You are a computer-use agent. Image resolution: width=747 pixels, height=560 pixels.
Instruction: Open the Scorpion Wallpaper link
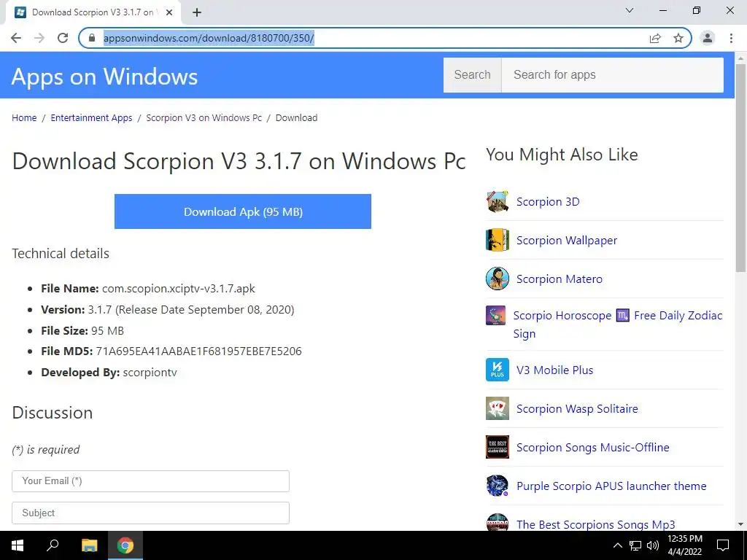click(566, 240)
